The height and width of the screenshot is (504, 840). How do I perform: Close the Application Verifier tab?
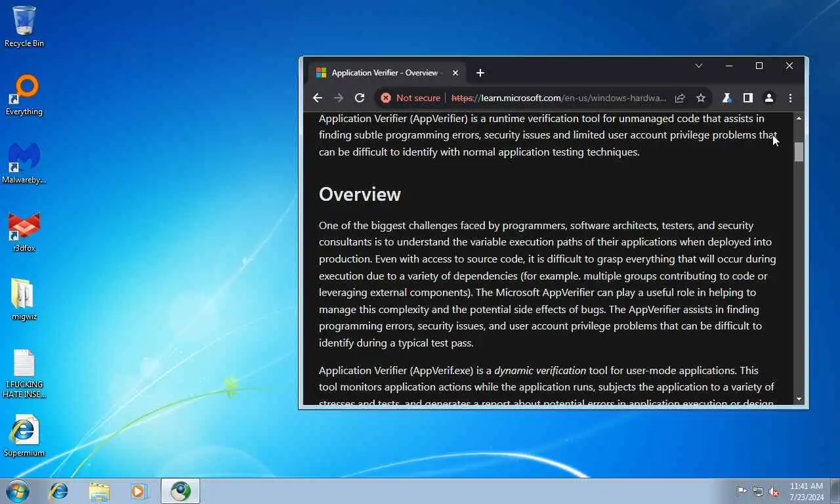click(x=455, y=73)
